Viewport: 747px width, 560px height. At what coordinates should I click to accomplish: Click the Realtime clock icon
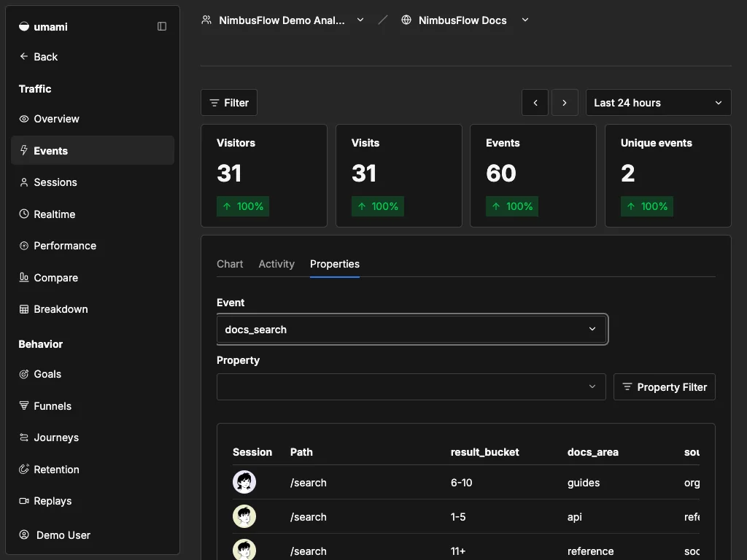pyautogui.click(x=24, y=214)
